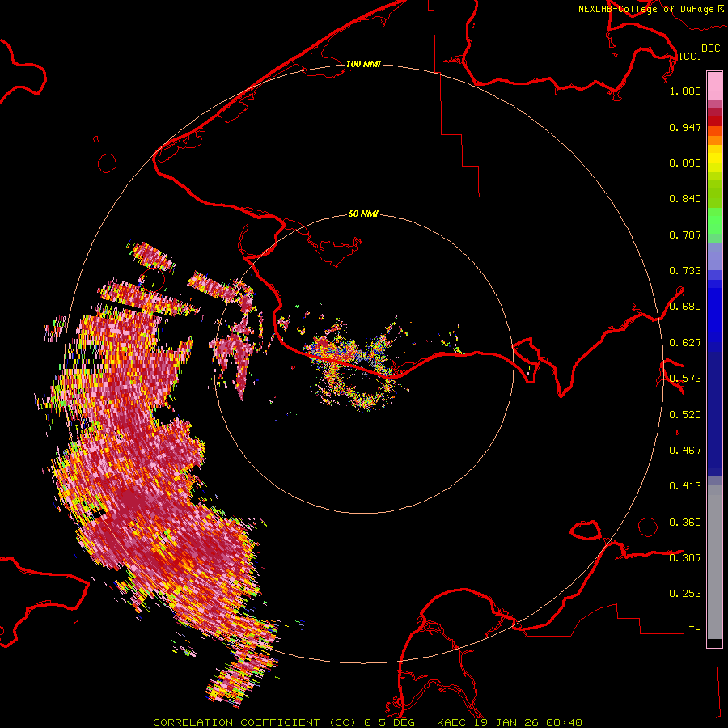728x728 pixels.
Task: Pick the light pink segment of the color bar
Action: (x=714, y=86)
